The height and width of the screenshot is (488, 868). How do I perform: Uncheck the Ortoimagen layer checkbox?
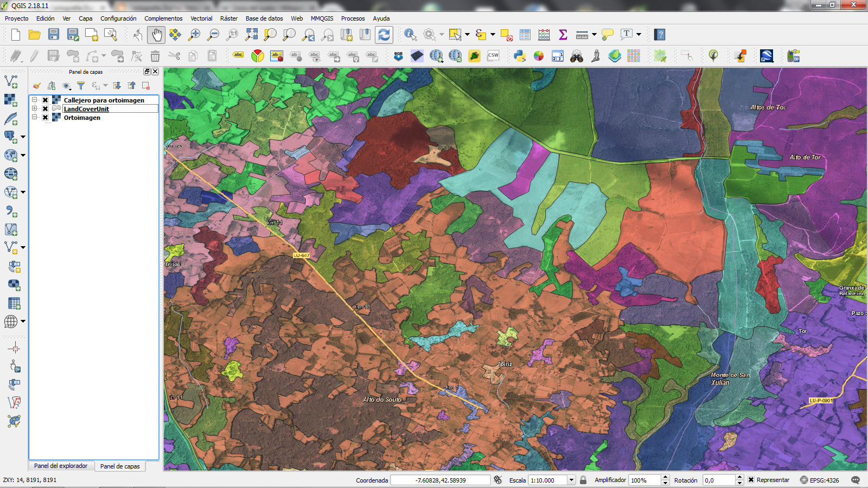[46, 118]
